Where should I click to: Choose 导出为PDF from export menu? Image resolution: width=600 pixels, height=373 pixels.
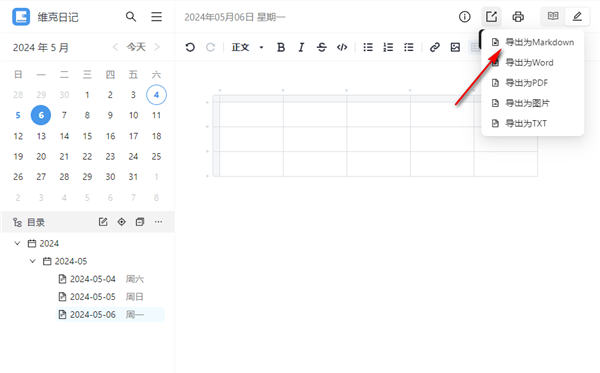(533, 83)
